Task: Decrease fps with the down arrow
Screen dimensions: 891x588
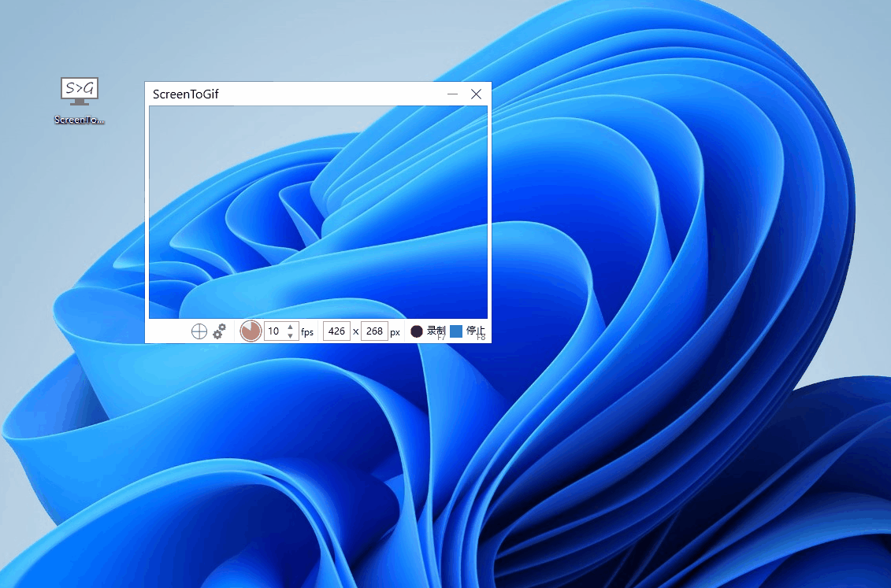Action: pos(290,335)
